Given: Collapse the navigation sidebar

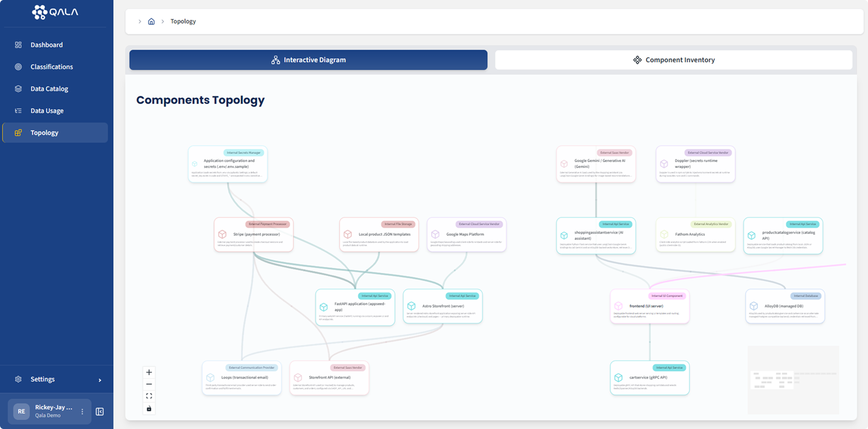Looking at the screenshot, I should tap(99, 411).
